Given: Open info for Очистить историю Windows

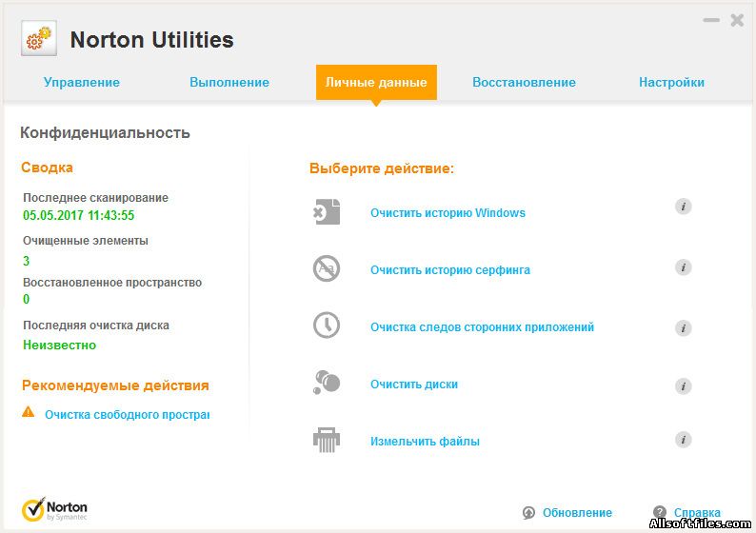Looking at the screenshot, I should click(683, 207).
